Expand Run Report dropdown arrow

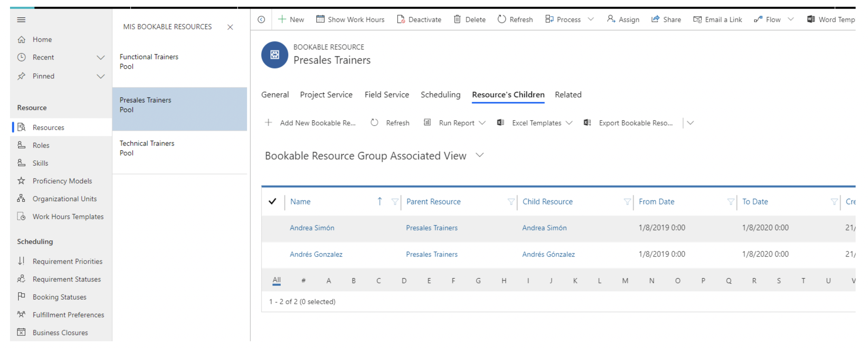point(482,123)
